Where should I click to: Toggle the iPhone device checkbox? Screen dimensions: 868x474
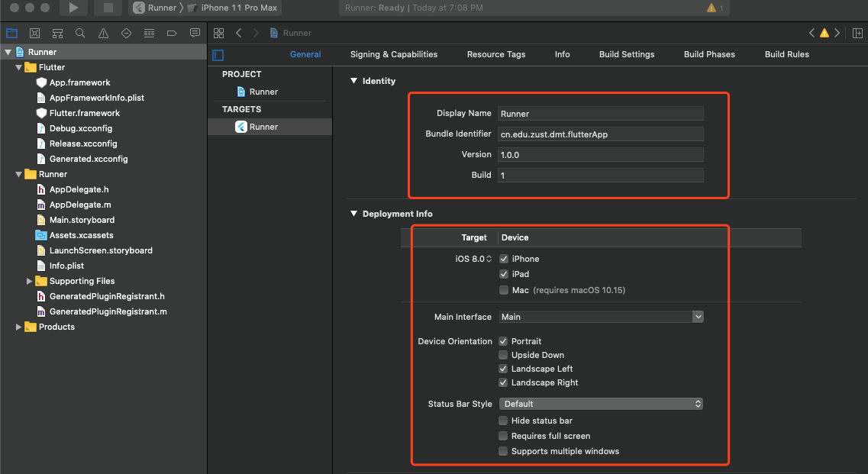tap(504, 259)
